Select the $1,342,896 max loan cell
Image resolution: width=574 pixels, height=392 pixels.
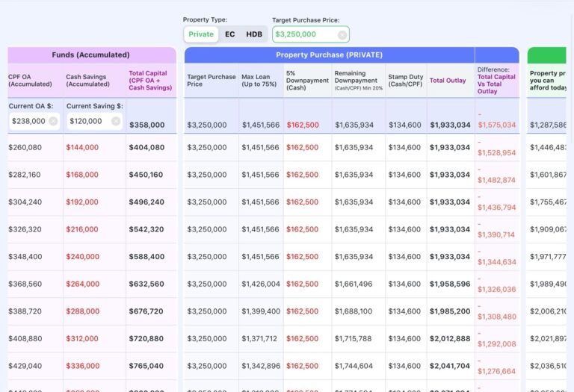tap(261, 366)
